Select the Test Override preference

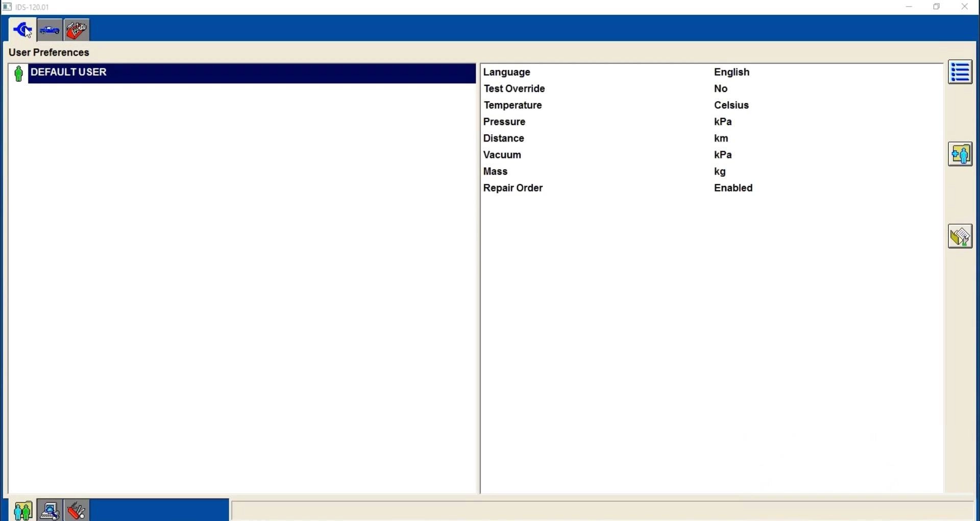514,89
